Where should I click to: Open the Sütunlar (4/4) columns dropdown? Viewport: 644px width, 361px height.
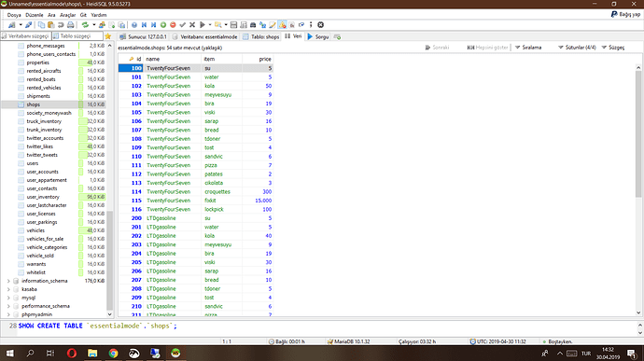[577, 48]
